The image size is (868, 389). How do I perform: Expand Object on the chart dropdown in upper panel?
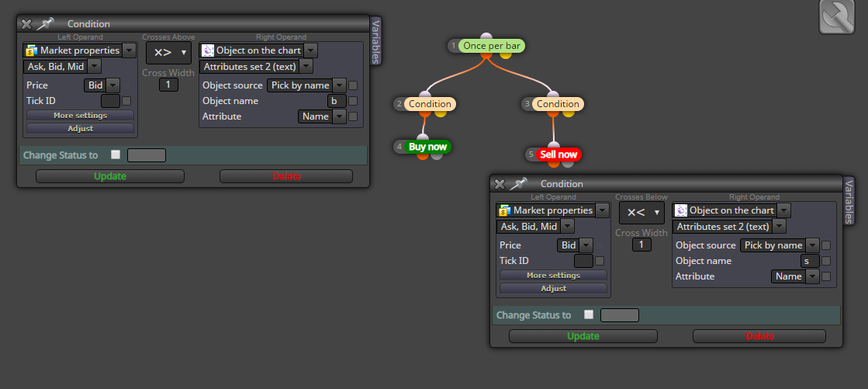(x=310, y=50)
